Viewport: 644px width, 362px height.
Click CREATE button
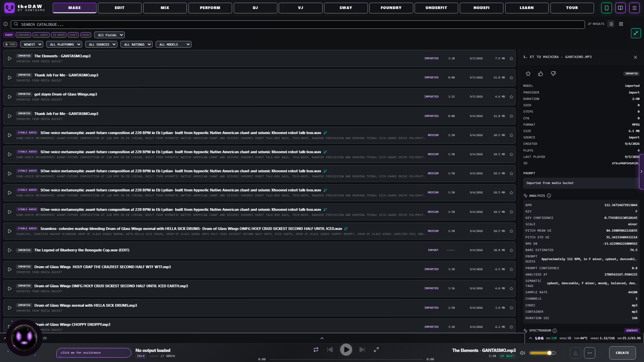point(623,353)
